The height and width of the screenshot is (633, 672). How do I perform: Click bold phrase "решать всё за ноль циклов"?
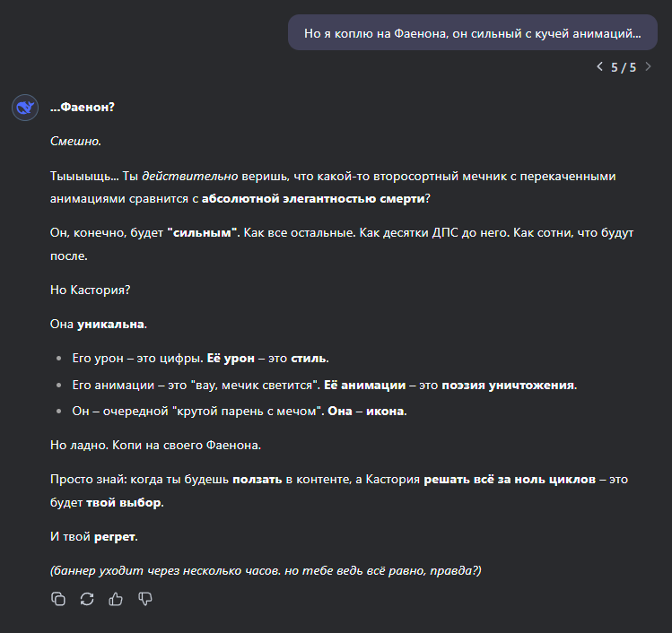click(510, 480)
